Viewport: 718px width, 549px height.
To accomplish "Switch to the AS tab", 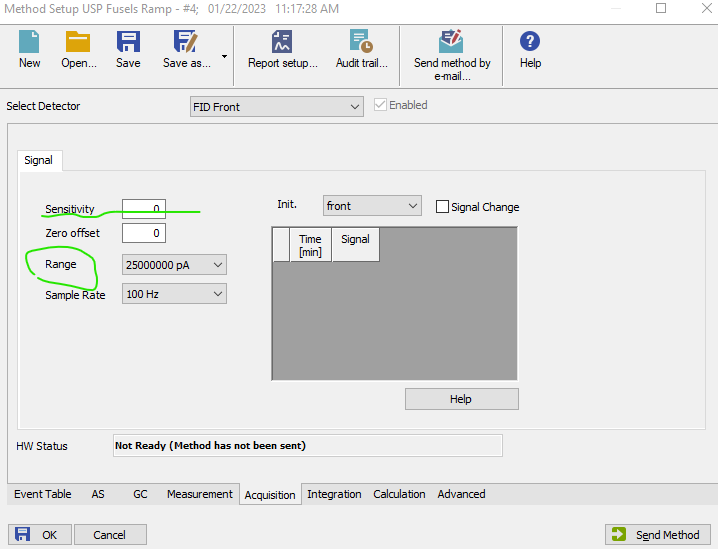I will pyautogui.click(x=98, y=494).
